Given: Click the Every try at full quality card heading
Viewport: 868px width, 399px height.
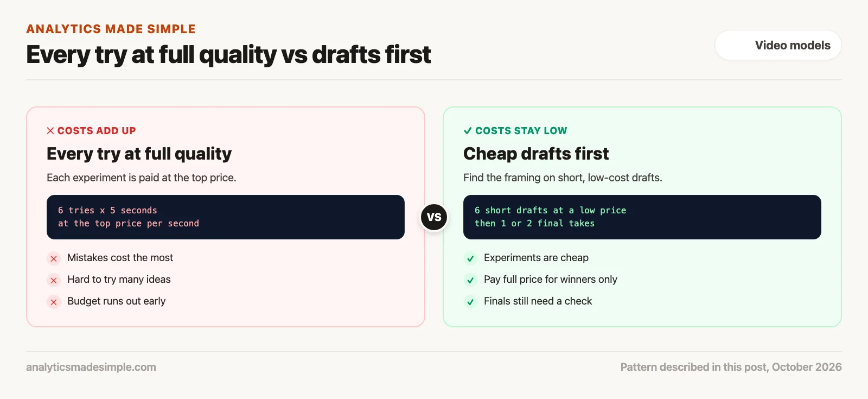Looking at the screenshot, I should 139,154.
